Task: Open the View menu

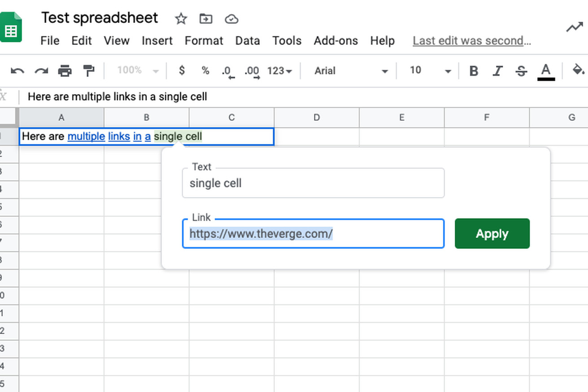Action: [117, 41]
